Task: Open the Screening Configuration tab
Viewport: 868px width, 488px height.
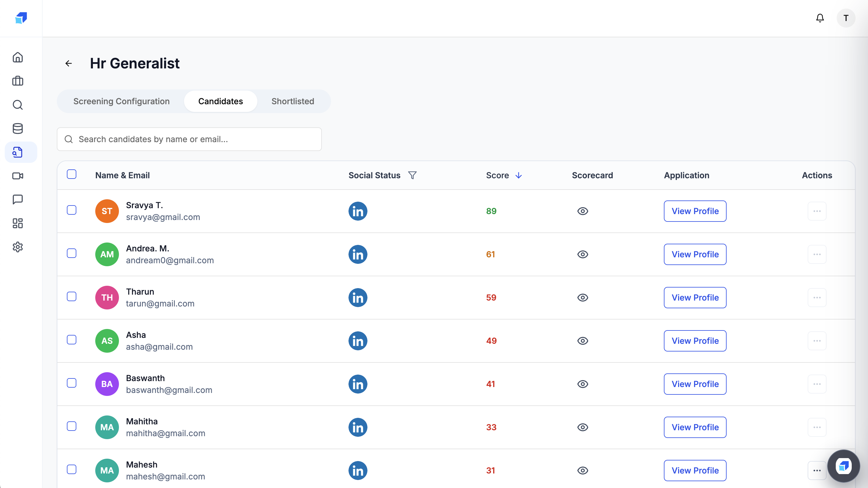Action: coord(121,101)
